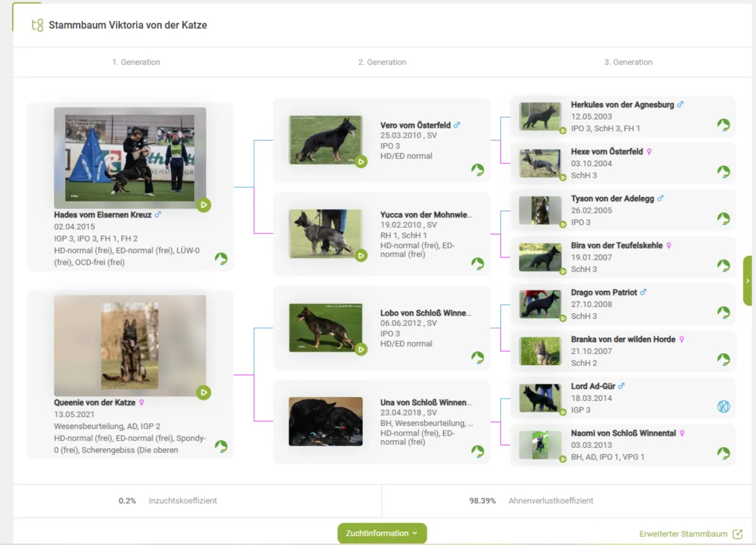
Task: Click Tyson von der Adelegg name
Action: [x=612, y=198]
